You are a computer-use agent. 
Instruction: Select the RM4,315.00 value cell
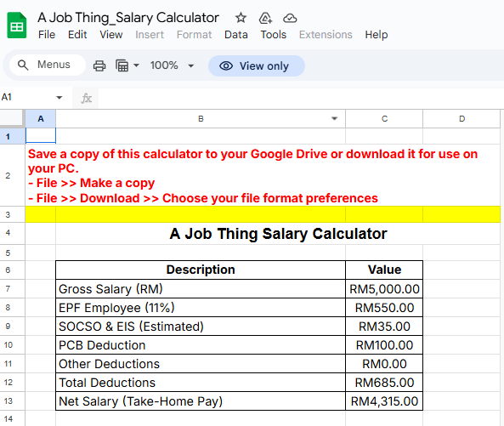click(384, 401)
